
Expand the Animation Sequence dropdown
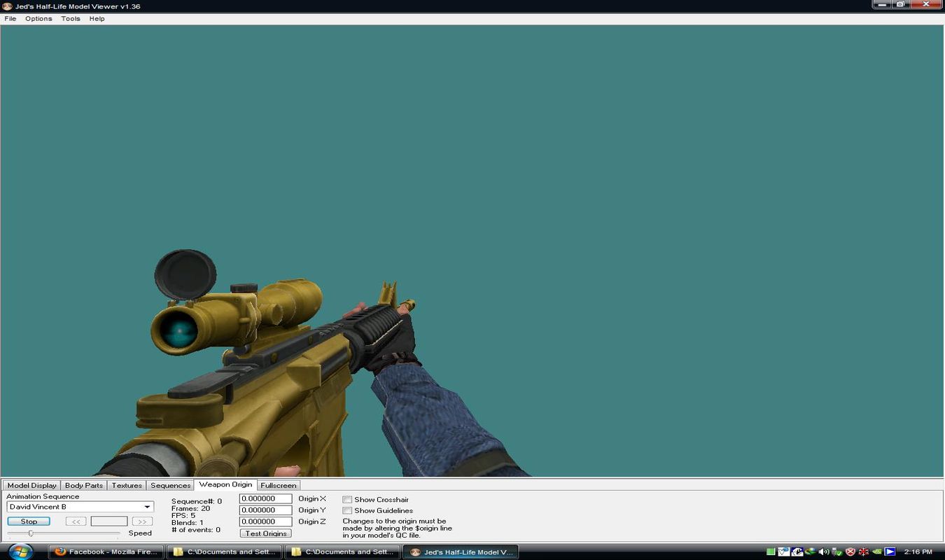pos(80,507)
